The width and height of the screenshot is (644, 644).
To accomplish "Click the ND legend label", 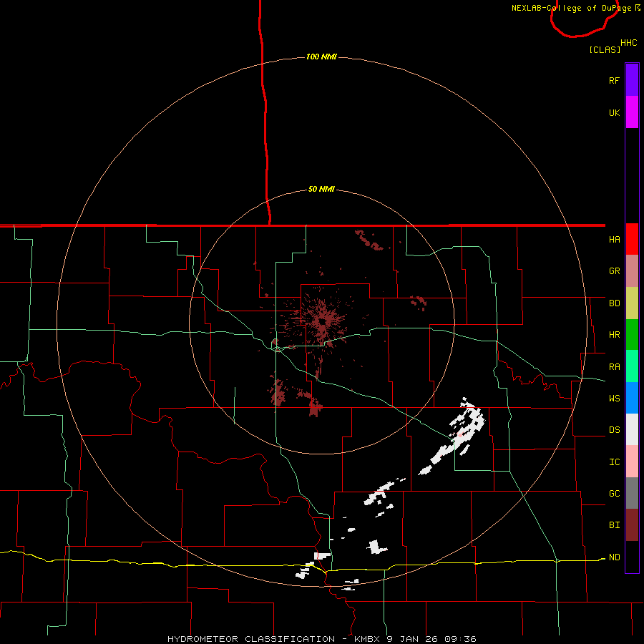I will [x=614, y=557].
